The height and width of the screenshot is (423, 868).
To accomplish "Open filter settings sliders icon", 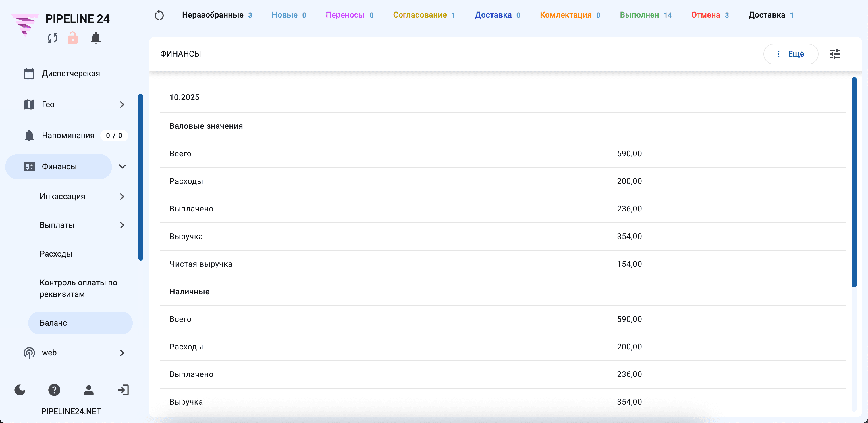I will point(835,54).
